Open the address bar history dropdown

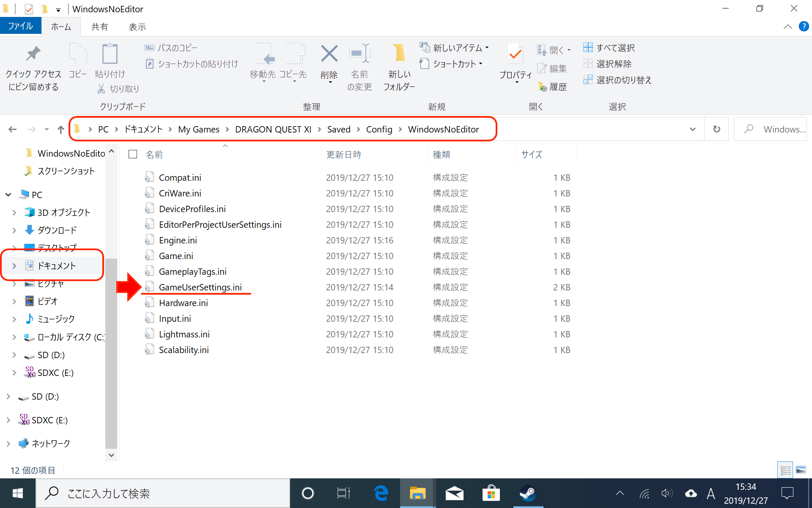point(692,129)
